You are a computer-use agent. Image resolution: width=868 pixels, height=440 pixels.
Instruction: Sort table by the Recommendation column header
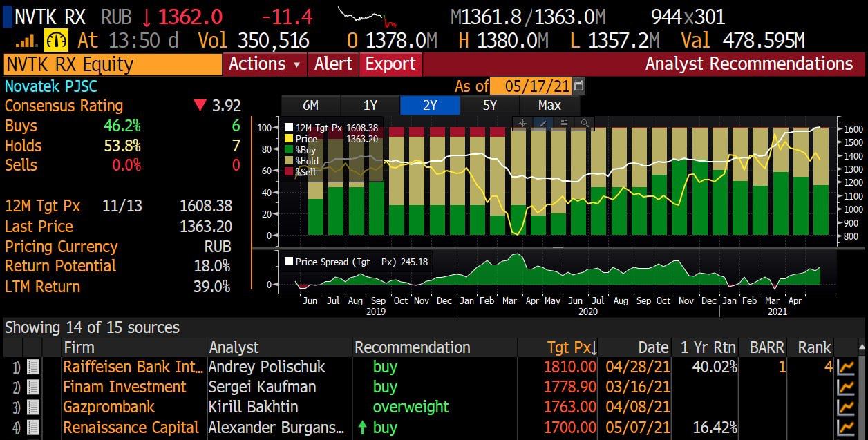coord(413,347)
